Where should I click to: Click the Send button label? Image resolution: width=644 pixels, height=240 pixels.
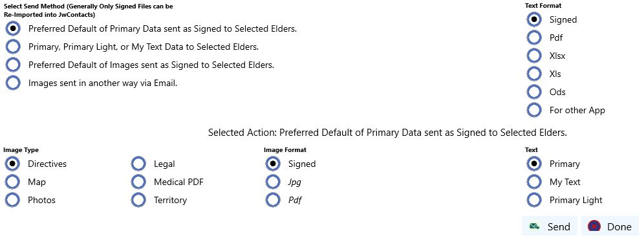pos(559,227)
